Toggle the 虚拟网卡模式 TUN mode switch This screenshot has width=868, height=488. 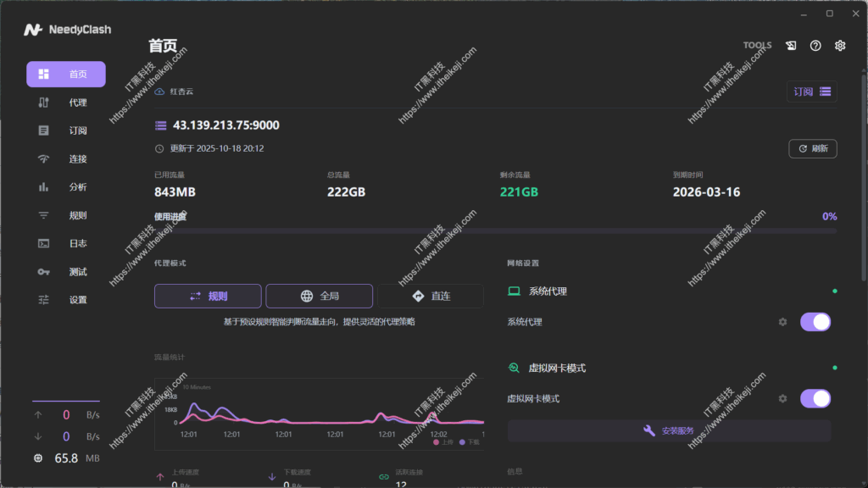815,398
